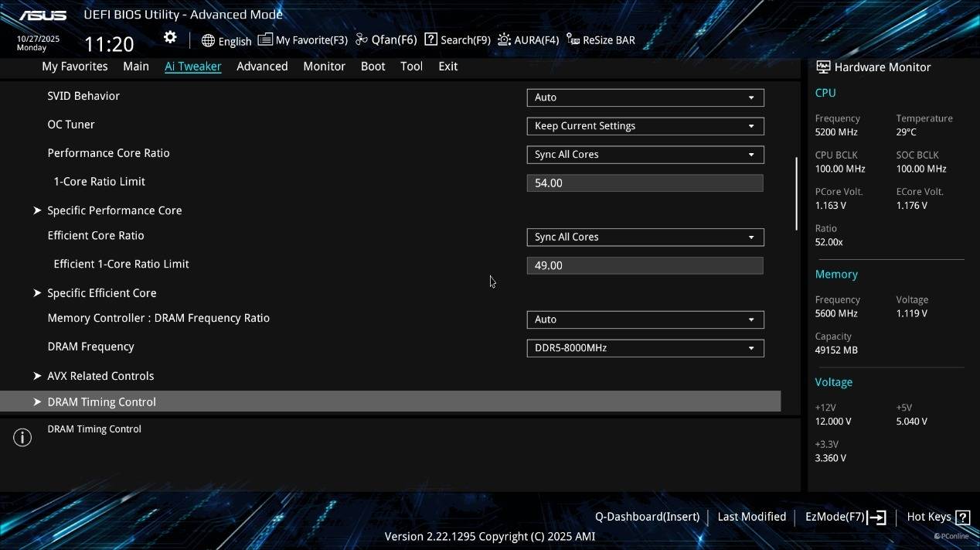Click the 10/27/2025 date text
The width and height of the screenshot is (980, 550).
[38, 39]
